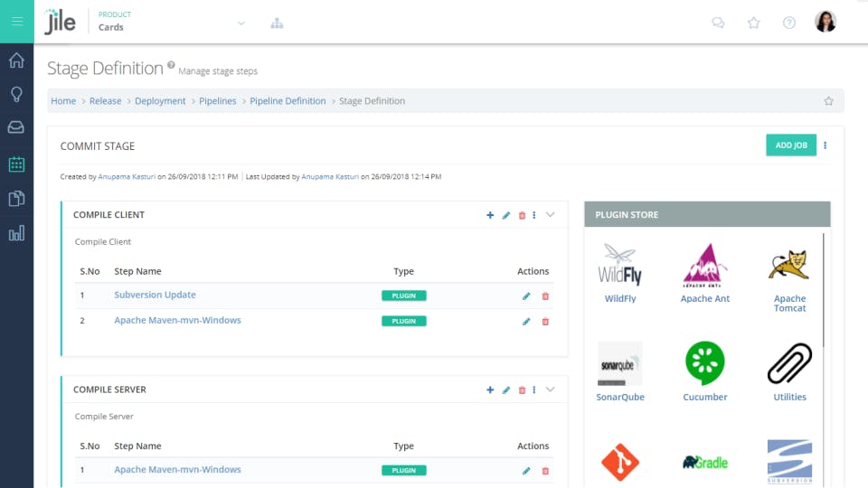868x488 pixels.
Task: Click the ADD JOB button
Action: tap(790, 145)
